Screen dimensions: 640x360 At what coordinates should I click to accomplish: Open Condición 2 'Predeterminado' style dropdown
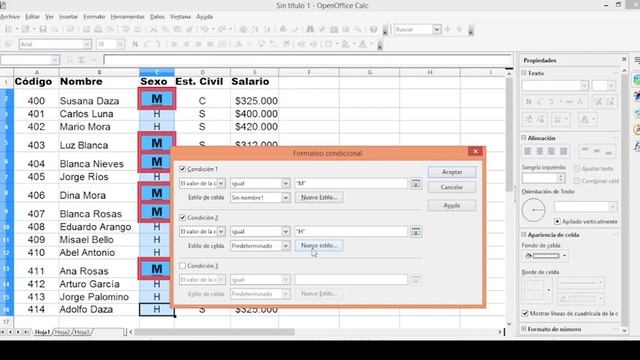[286, 246]
